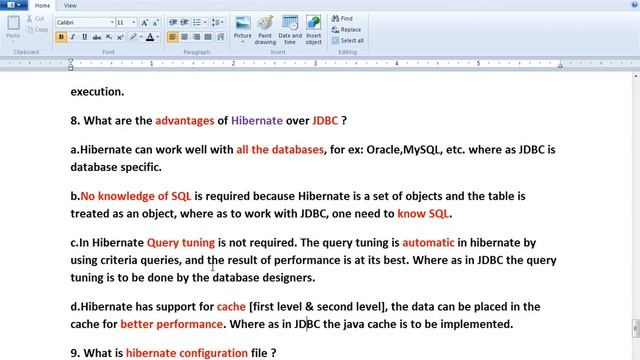Click the red text "better performance"
The width and height of the screenshot is (640, 360).
tap(171, 324)
